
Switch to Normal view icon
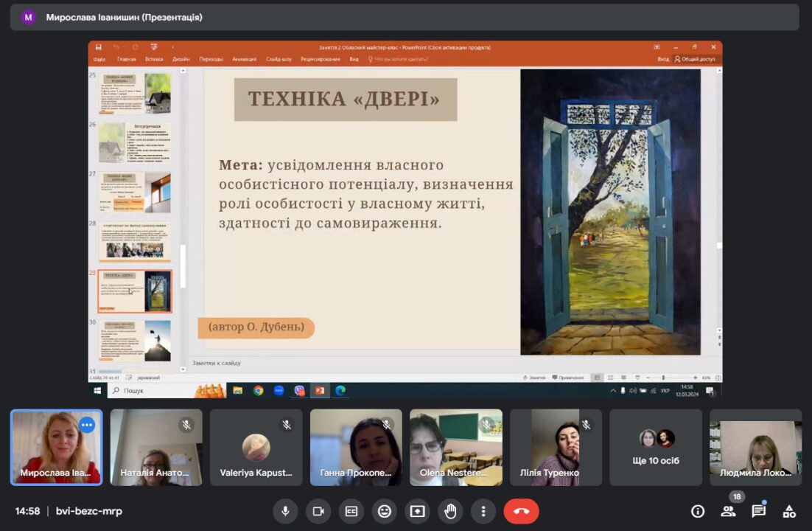pos(597,378)
